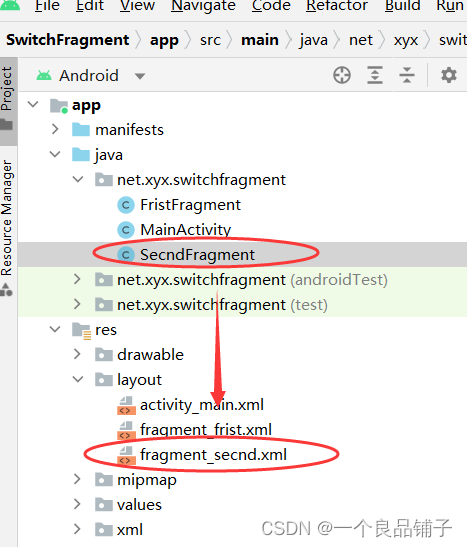
Task: Click the Select Opened File target icon
Action: 342,75
